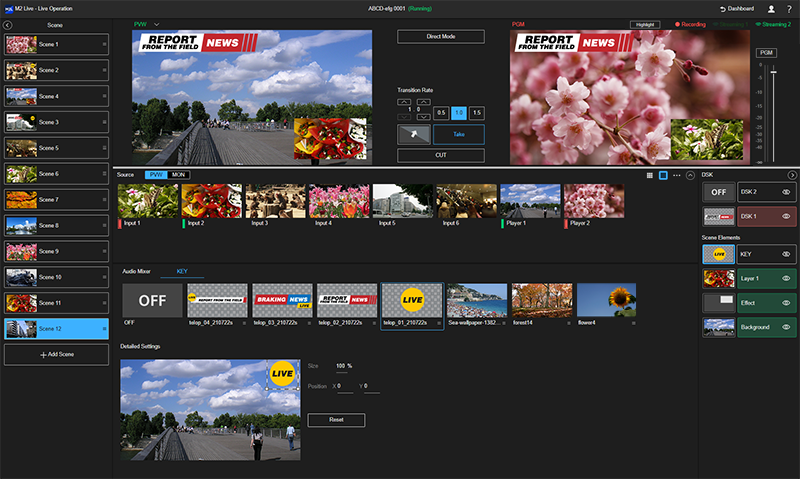This screenshot has width=800, height=479.
Task: Click the Take button
Action: [x=459, y=134]
